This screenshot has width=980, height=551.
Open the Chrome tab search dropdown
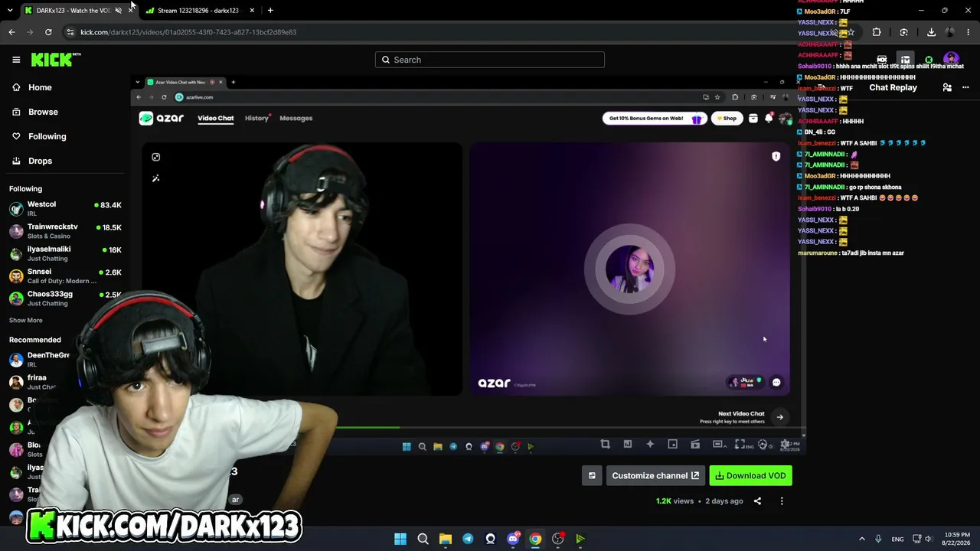pyautogui.click(x=10, y=10)
